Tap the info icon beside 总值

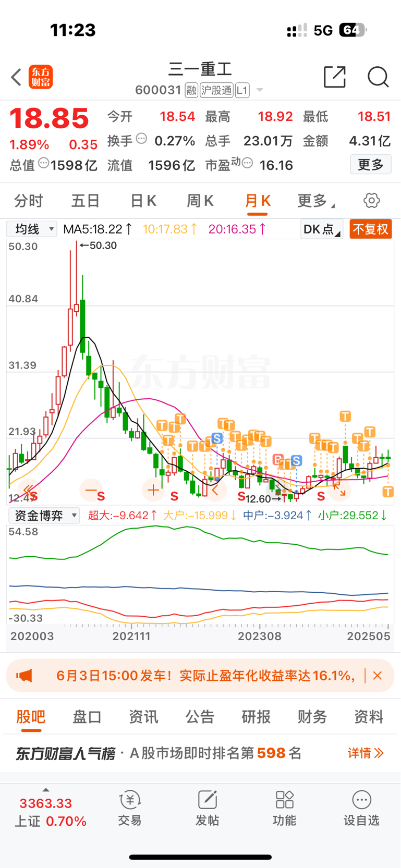44,163
